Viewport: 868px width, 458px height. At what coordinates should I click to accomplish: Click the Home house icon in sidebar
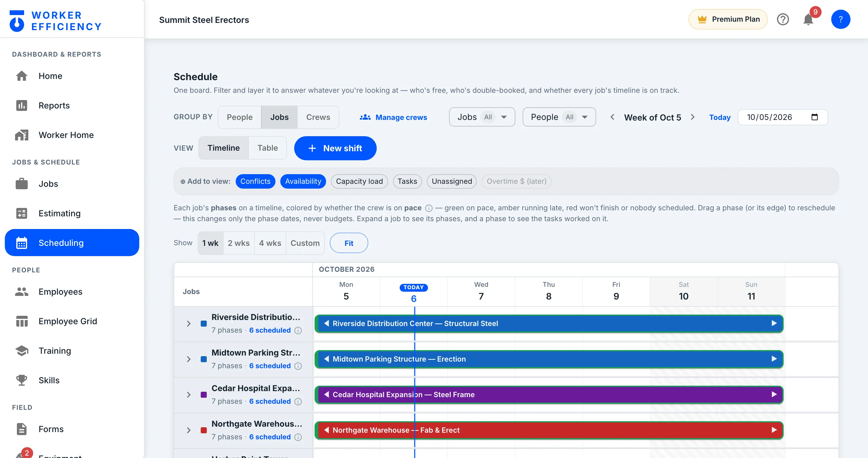[x=22, y=76]
